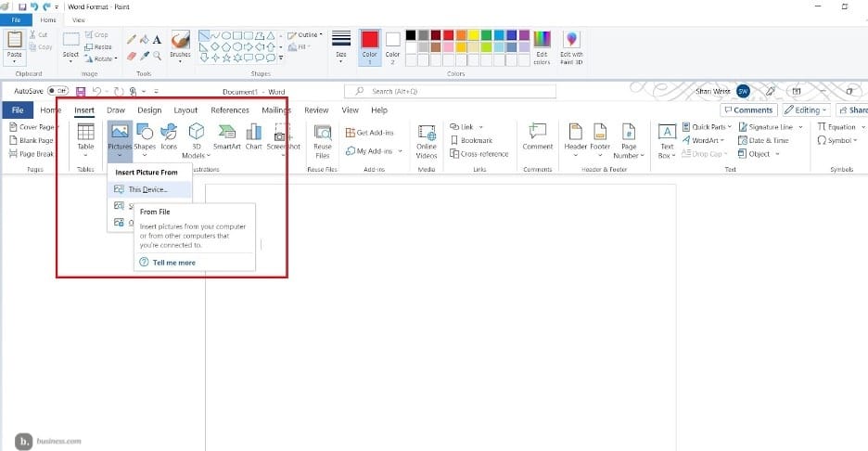Insert a Chart from the ribbon
The width and height of the screenshot is (868, 451).
(x=253, y=136)
